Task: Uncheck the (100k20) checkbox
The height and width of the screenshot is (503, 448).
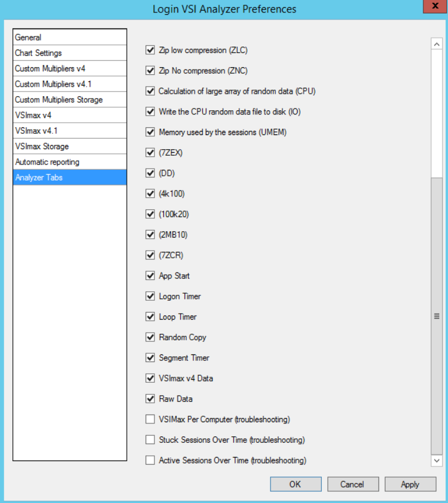Action: pos(150,214)
